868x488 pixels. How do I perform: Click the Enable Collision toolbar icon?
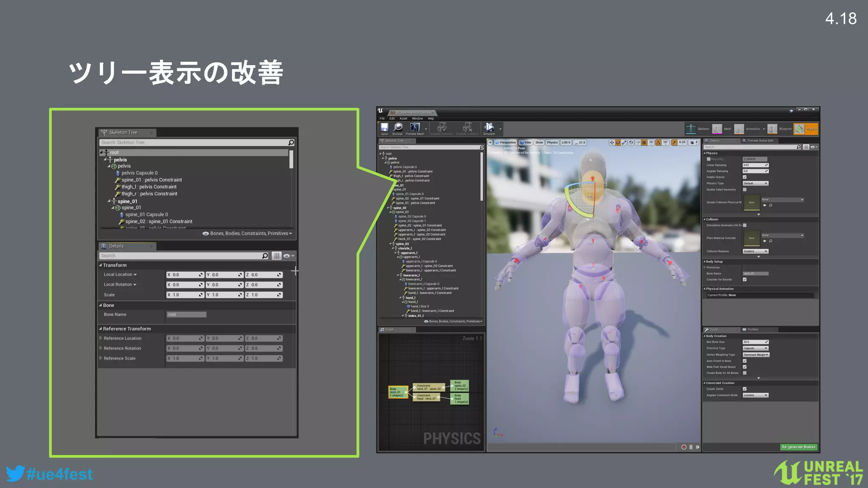(x=442, y=128)
